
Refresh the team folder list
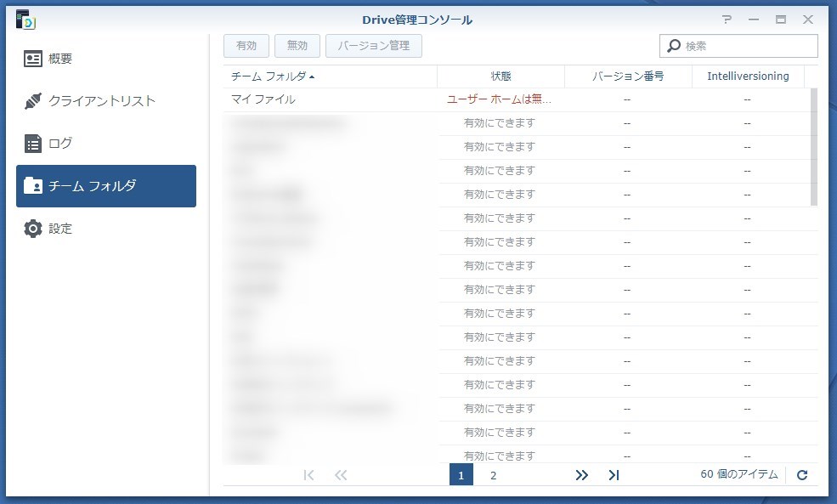pos(802,475)
